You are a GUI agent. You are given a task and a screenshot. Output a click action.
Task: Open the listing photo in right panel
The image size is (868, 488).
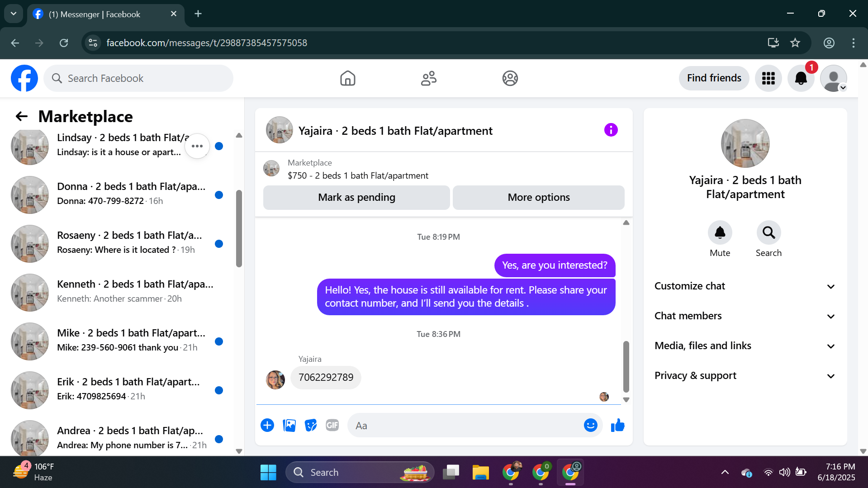point(745,143)
